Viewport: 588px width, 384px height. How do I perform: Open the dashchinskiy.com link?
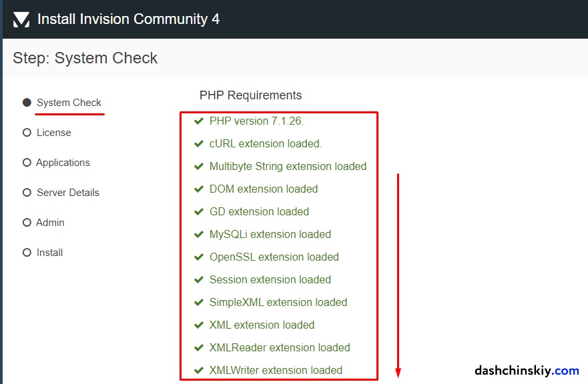[x=527, y=370]
